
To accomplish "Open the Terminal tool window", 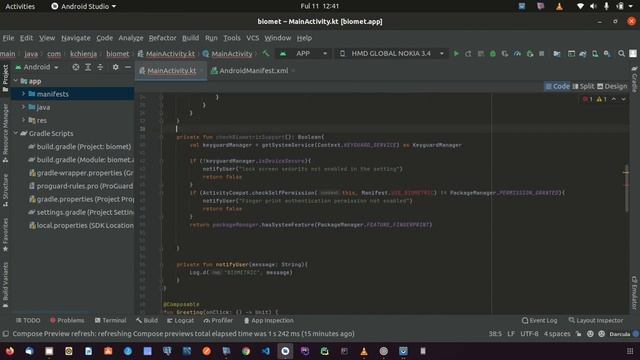I will (111, 320).
